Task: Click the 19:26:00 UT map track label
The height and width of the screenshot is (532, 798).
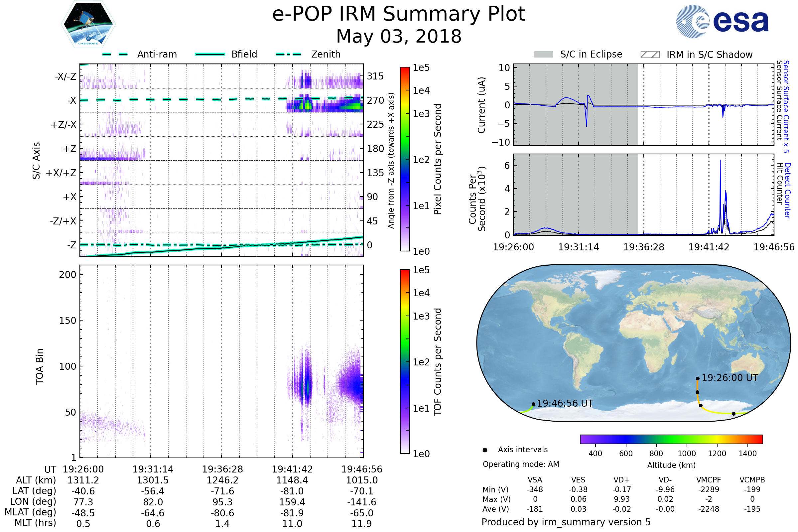Action: pos(730,378)
